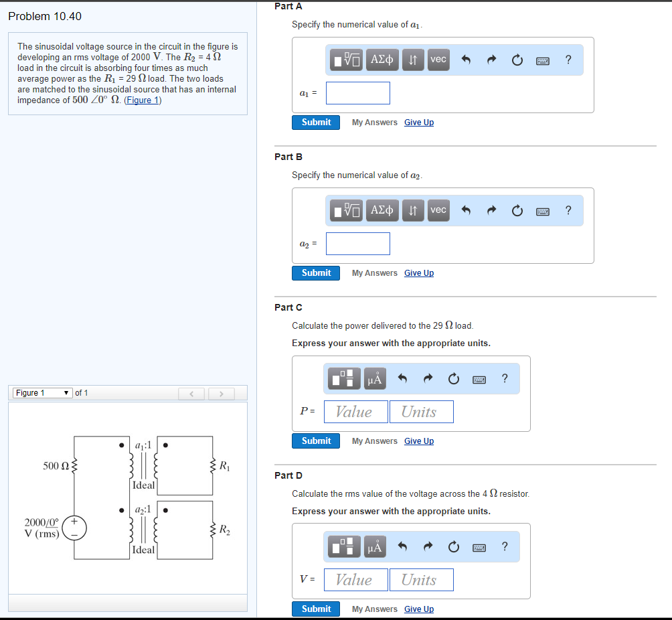Reset the answer field in Part C
This screenshot has height=620, width=672.
tap(454, 378)
